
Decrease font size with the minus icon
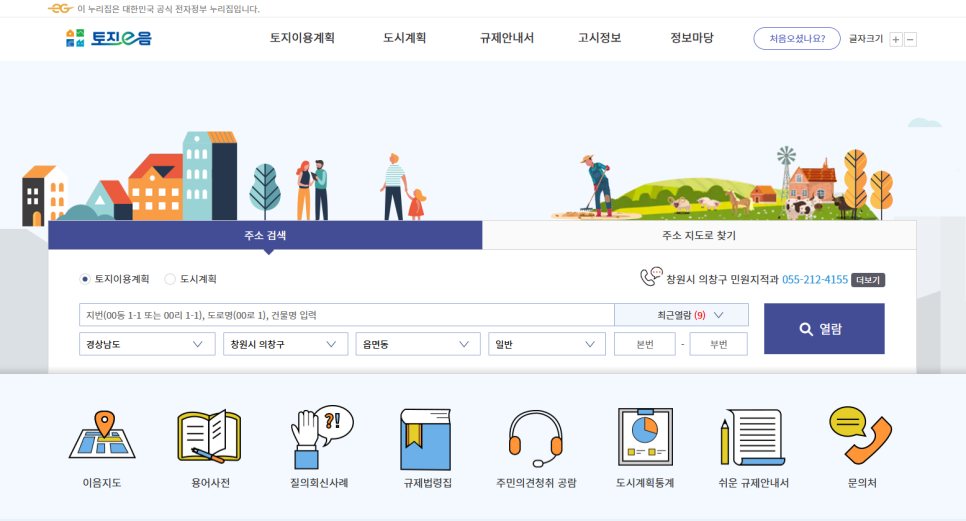910,39
